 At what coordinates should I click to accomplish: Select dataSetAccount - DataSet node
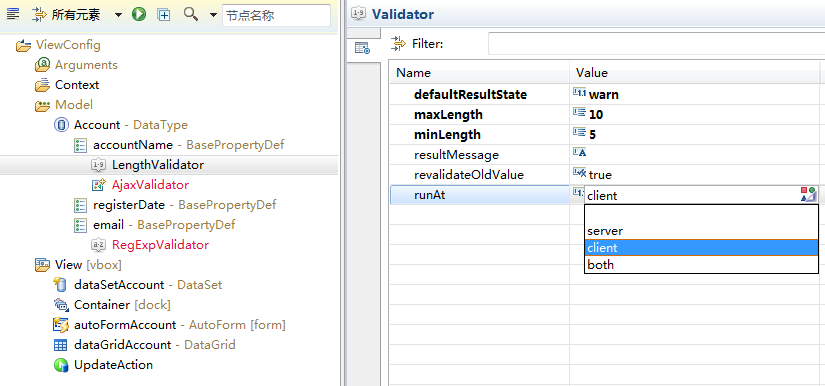click(x=148, y=285)
